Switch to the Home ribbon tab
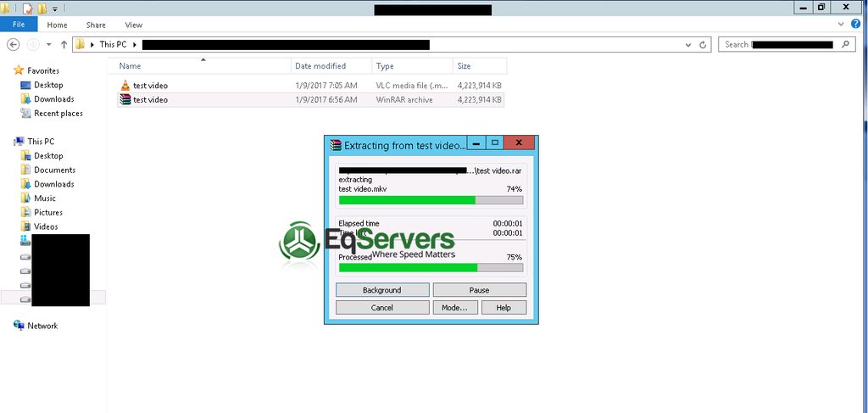The width and height of the screenshot is (868, 413). point(57,25)
